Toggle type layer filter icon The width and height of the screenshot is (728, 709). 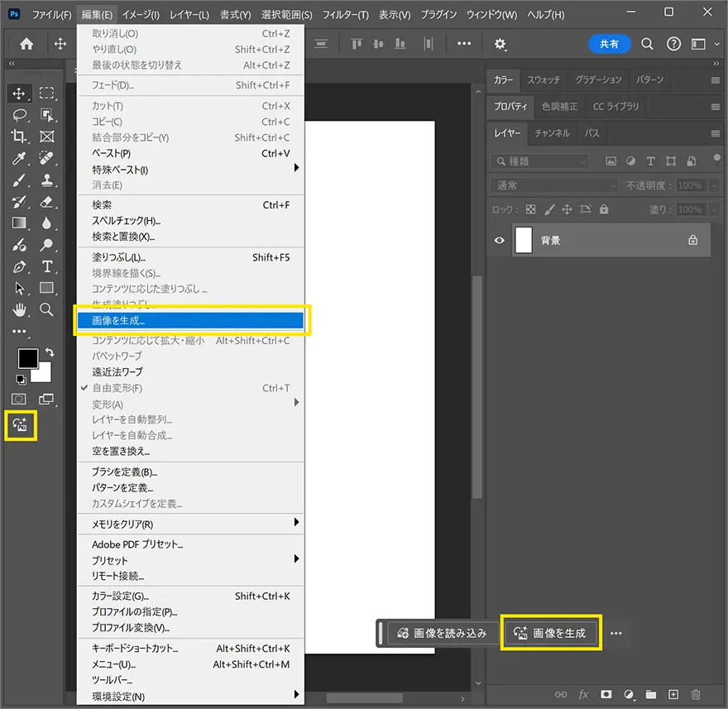tap(650, 161)
